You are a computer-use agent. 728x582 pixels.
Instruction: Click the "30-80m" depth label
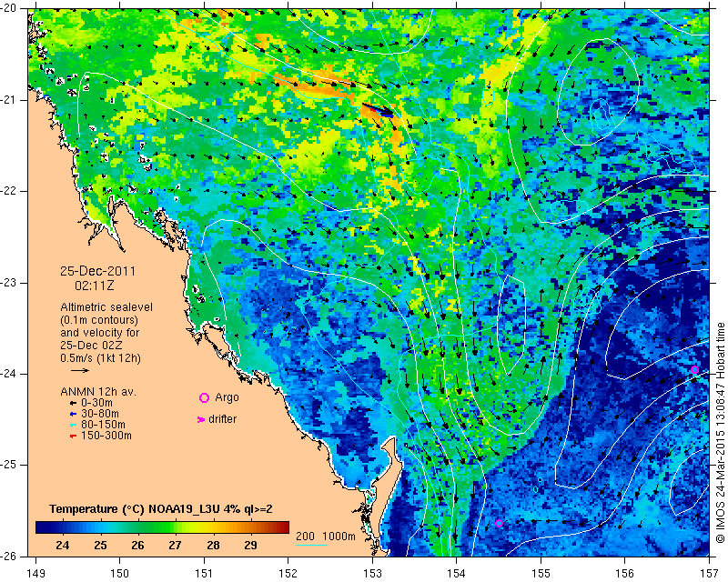point(100,414)
